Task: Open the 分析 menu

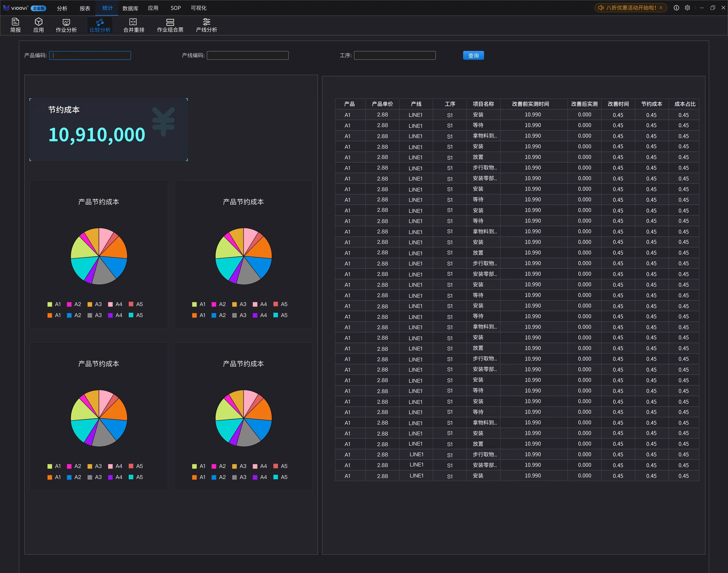Action: click(x=62, y=8)
